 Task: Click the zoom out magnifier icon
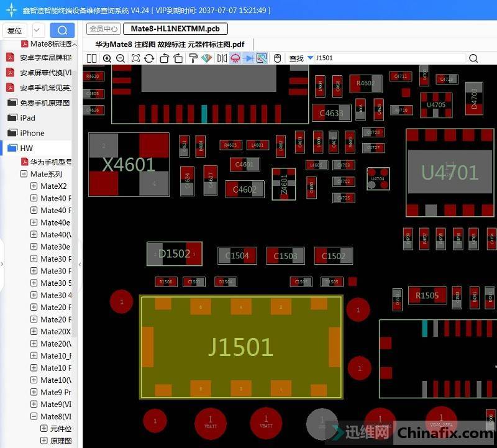point(121,58)
